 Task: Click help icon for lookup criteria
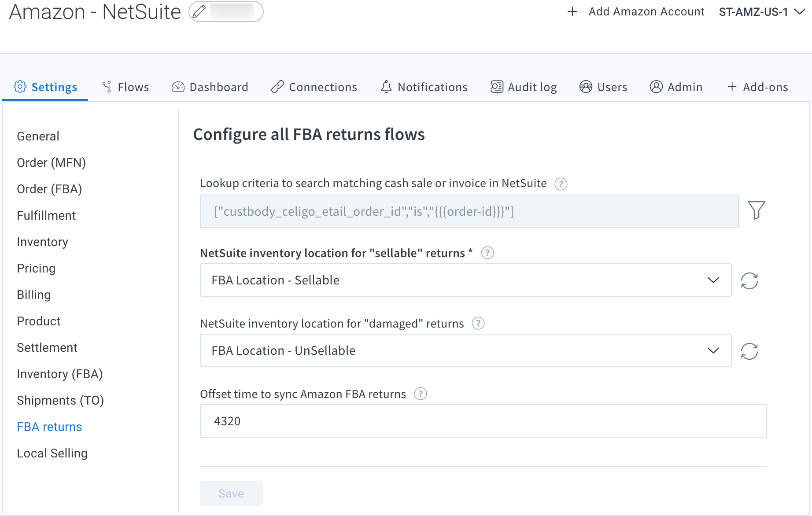[561, 184]
